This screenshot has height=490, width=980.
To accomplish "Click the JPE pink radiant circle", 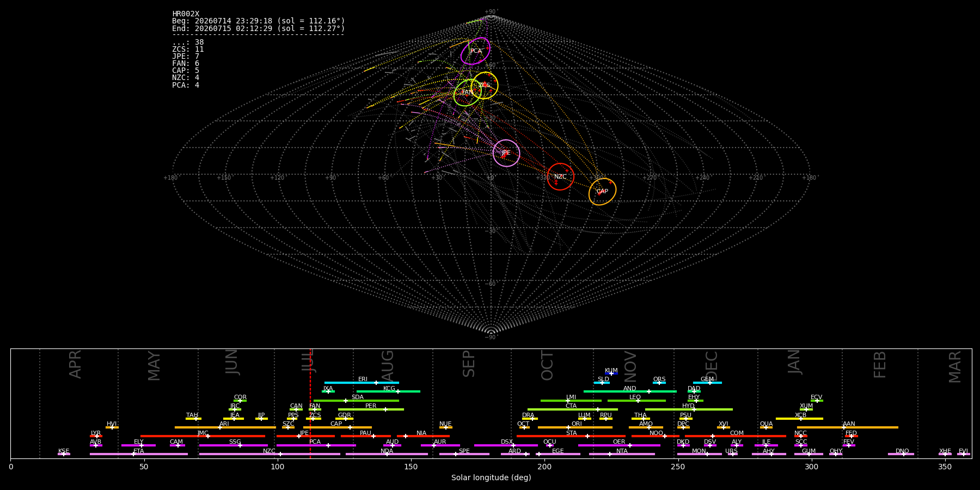I will pos(506,153).
